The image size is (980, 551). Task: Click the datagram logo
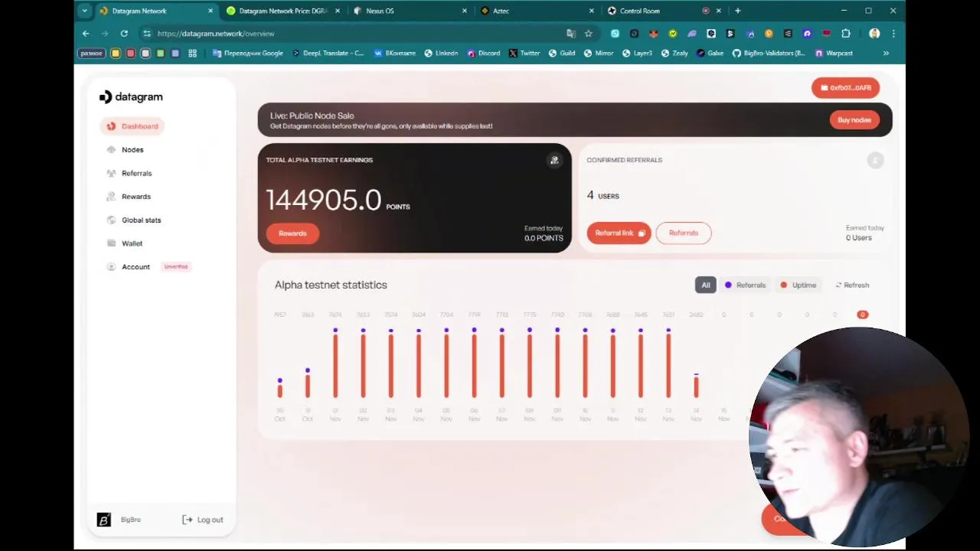pos(131,97)
